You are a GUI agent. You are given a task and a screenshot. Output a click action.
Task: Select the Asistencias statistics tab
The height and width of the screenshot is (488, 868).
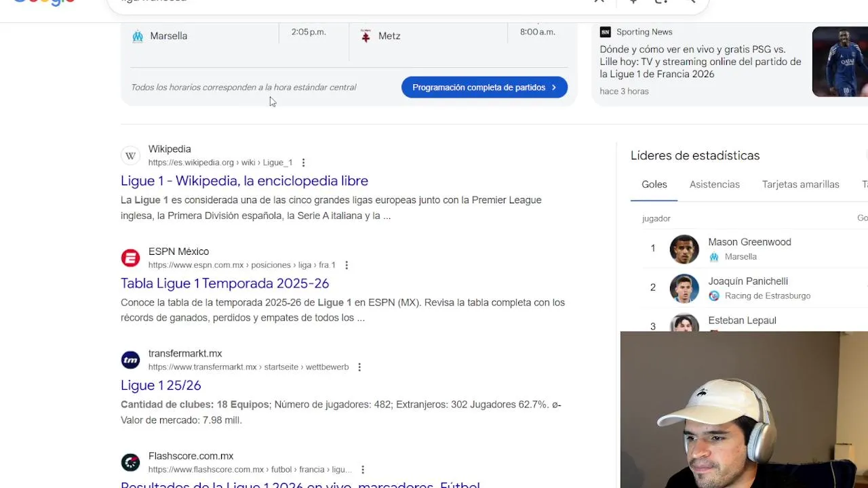(715, 184)
